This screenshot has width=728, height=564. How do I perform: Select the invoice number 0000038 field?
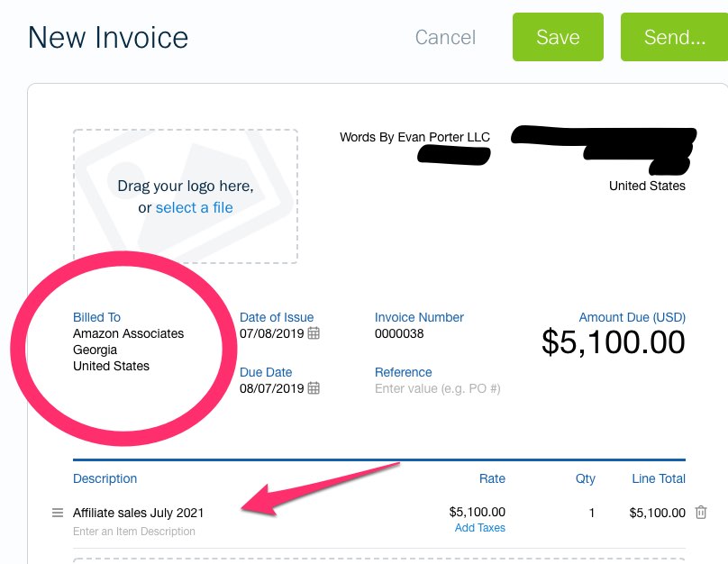click(x=399, y=333)
